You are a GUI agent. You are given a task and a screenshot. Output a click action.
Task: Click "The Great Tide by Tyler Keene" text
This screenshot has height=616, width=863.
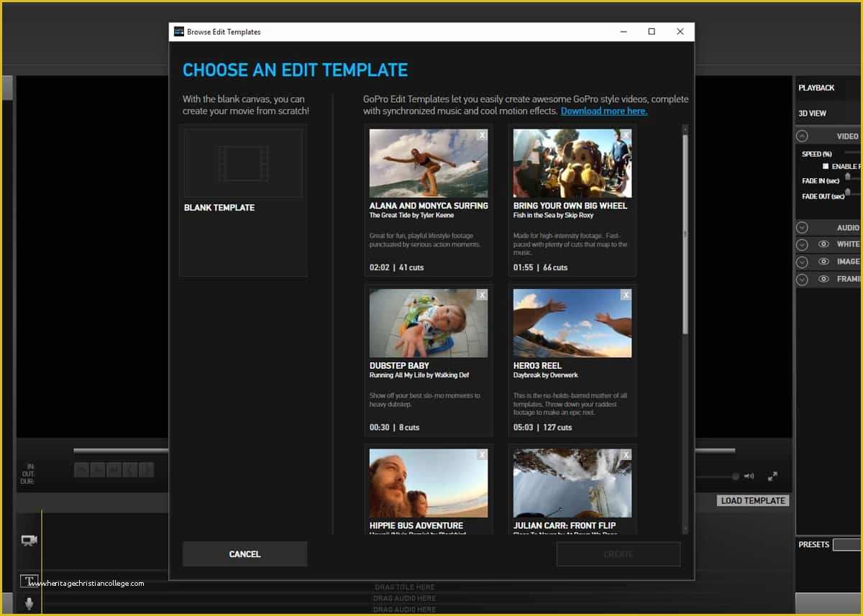[x=412, y=216]
